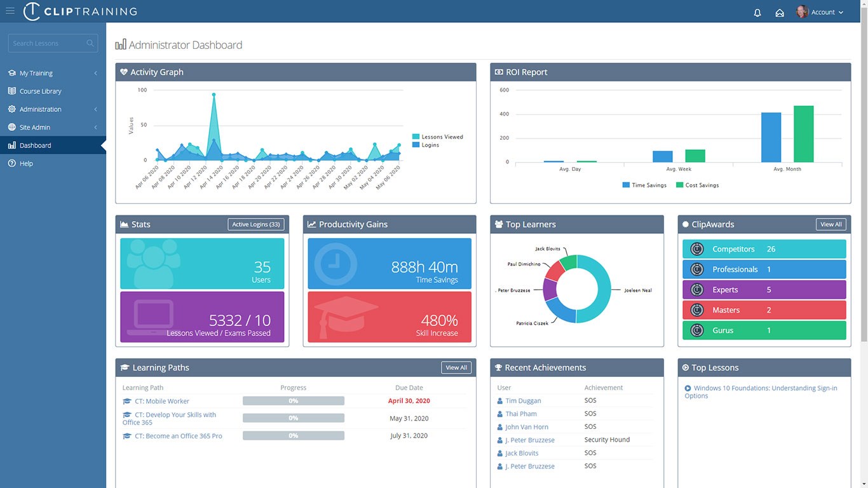Screen dimensions: 868x488
Task: Toggle Logins legend in Activity Graph
Action: (426, 145)
